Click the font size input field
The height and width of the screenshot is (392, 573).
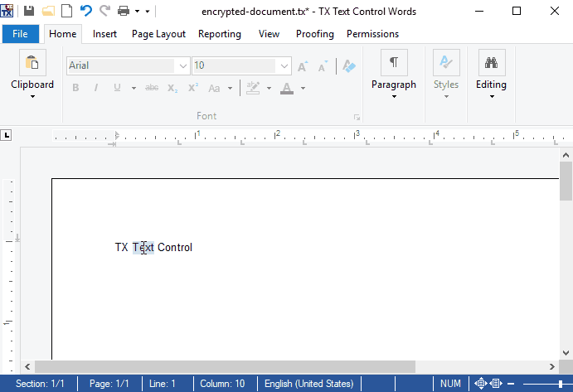234,65
